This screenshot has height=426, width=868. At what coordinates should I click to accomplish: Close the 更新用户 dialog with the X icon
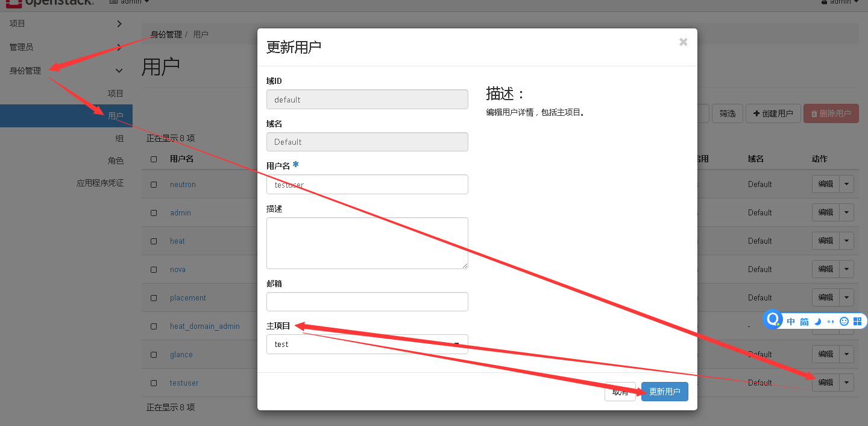coord(683,42)
